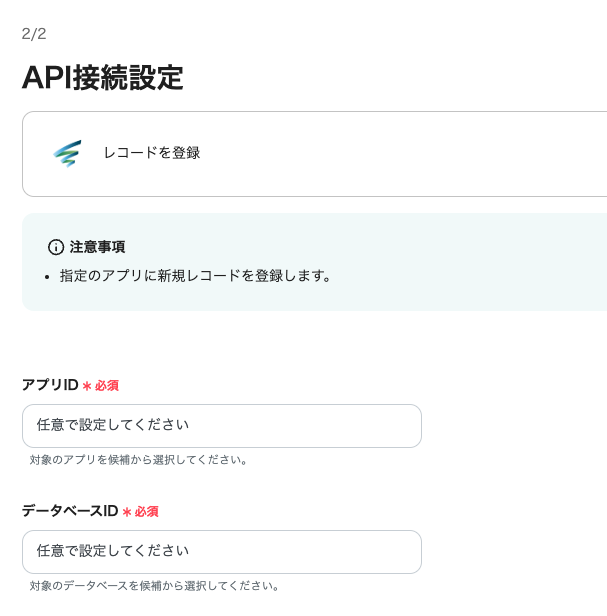
Task: Click the red asterisk next to アプリID
Action: 87,386
